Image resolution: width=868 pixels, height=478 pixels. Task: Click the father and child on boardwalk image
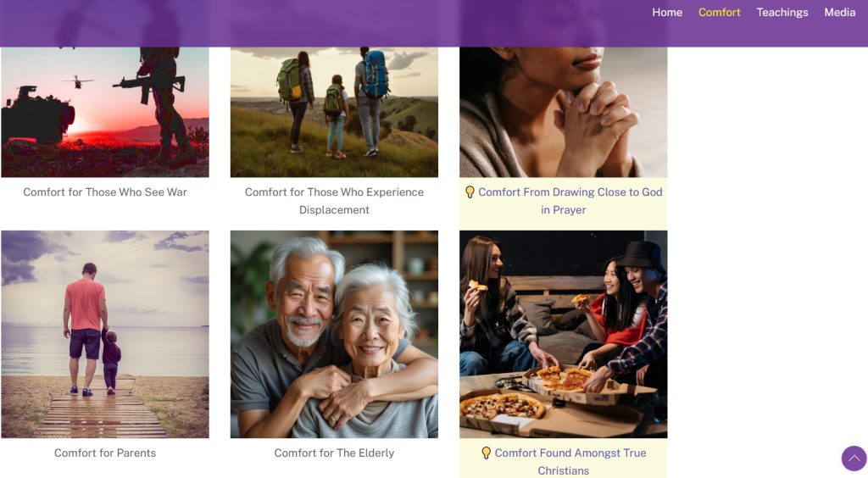105,334
